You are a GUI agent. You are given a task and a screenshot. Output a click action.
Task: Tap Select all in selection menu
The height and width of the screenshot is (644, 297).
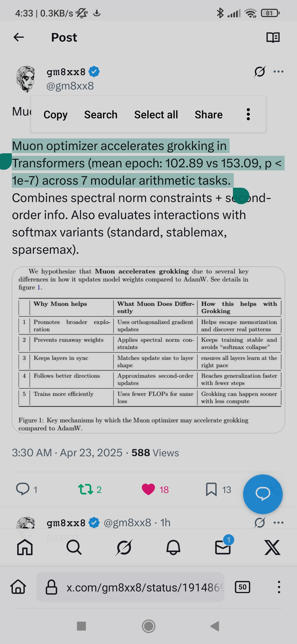(x=156, y=114)
